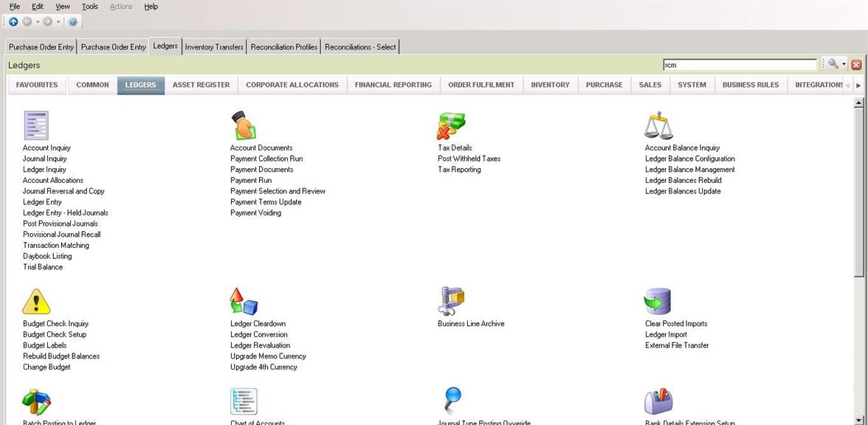This screenshot has height=425, width=868.
Task: Click the Forward navigation arrow in the toolbar
Action: [47, 21]
